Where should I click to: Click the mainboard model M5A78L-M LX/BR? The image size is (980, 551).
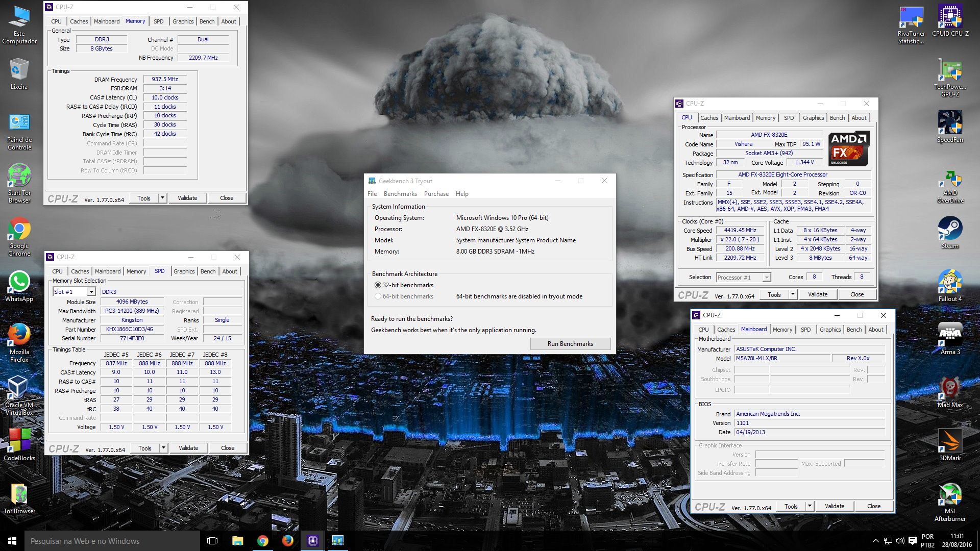782,358
